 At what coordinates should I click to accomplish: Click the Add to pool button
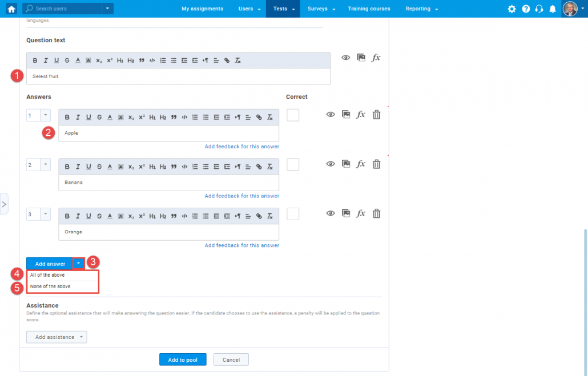click(183, 360)
